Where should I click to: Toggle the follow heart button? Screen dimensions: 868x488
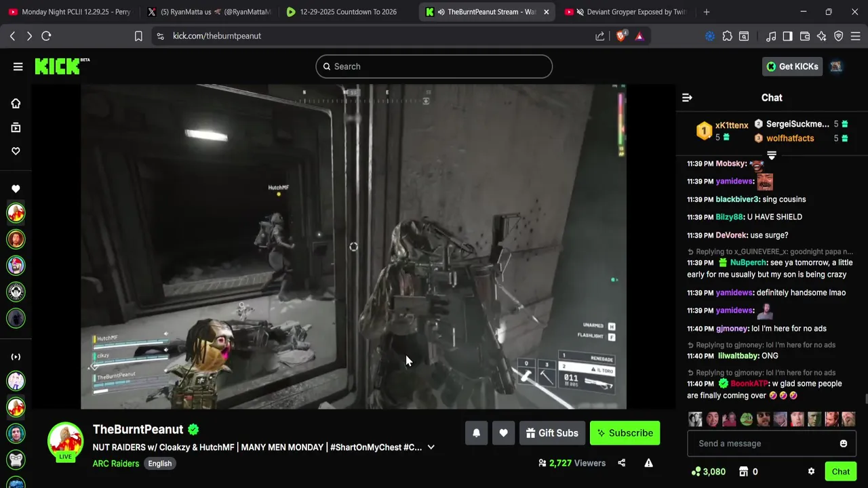[503, 433]
